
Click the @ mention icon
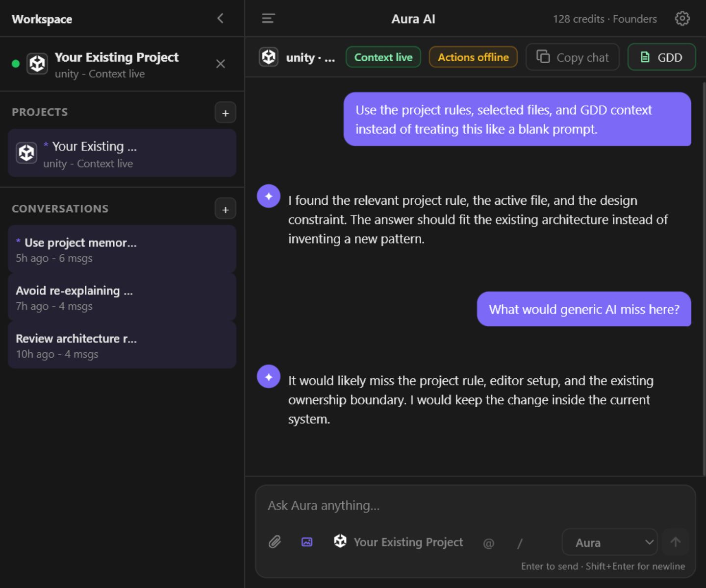(x=488, y=543)
